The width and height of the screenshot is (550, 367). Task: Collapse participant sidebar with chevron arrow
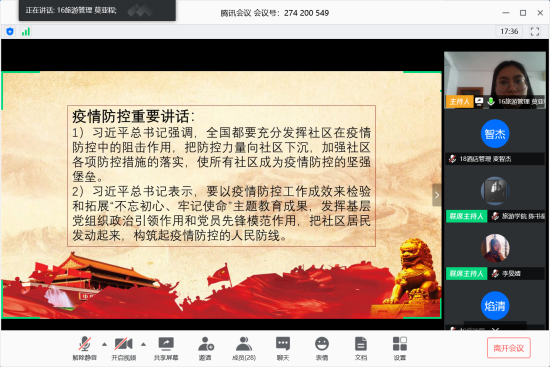437,195
